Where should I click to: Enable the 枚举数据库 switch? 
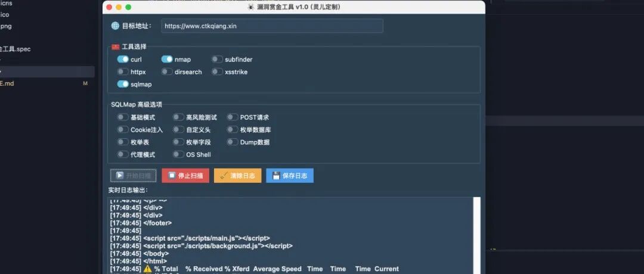point(233,130)
